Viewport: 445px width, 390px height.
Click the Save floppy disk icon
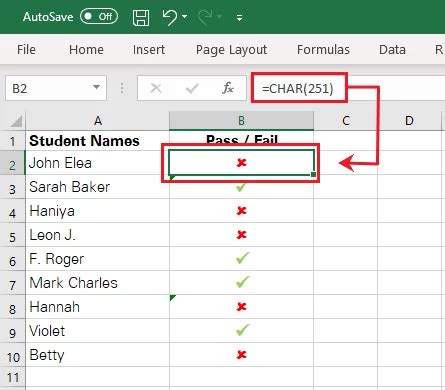pos(141,17)
